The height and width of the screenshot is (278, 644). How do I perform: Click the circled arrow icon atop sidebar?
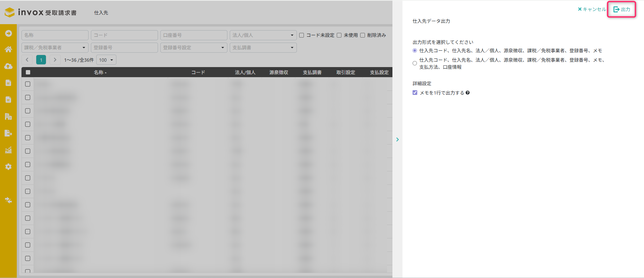point(8,33)
